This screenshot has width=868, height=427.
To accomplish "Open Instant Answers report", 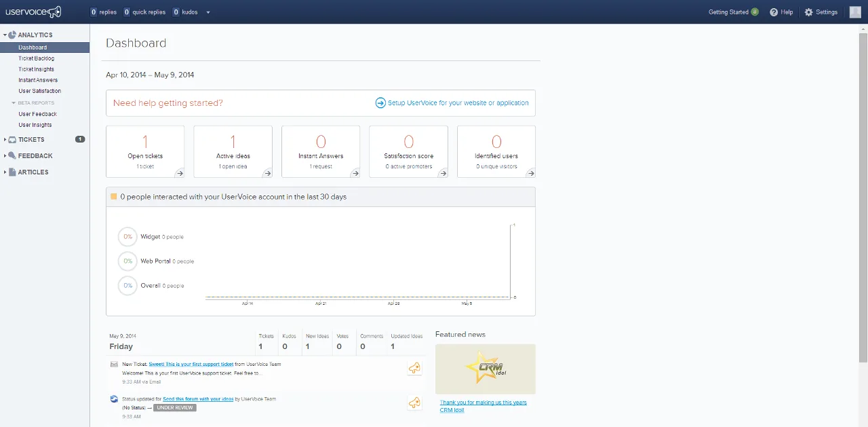I will (38, 80).
